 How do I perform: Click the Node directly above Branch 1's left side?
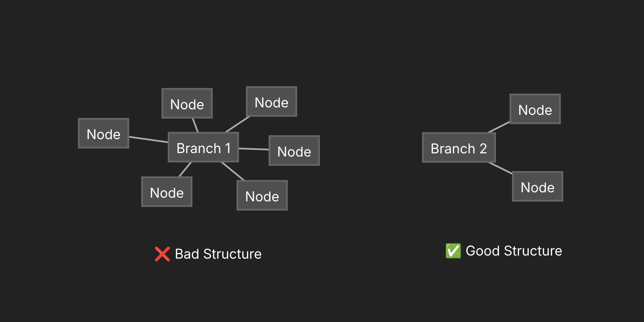click(187, 104)
